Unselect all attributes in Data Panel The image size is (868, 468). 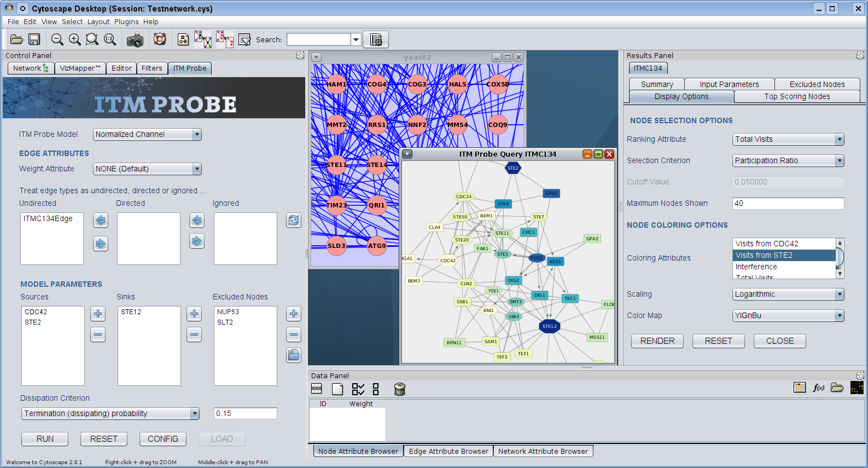click(x=376, y=389)
